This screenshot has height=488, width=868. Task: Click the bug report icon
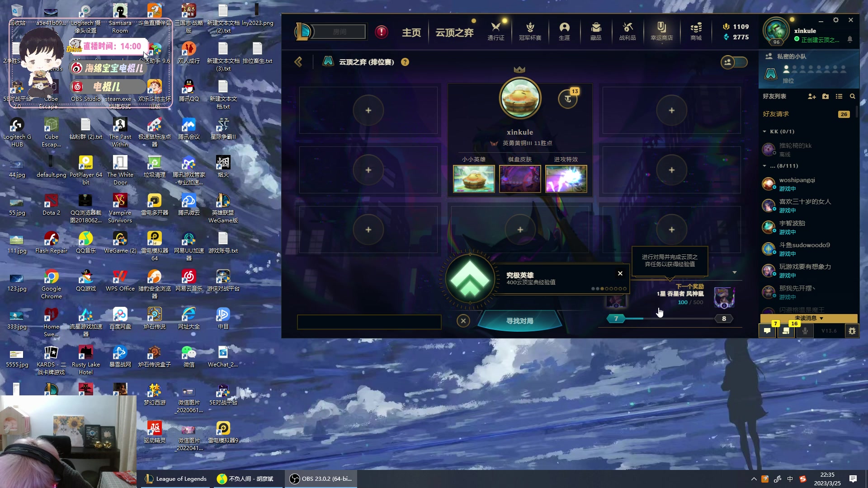tap(852, 331)
